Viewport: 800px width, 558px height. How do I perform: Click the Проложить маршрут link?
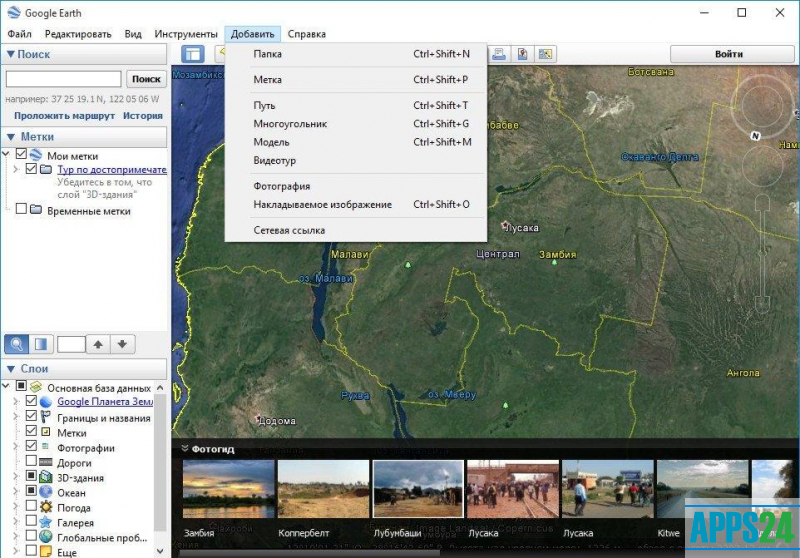[x=64, y=116]
